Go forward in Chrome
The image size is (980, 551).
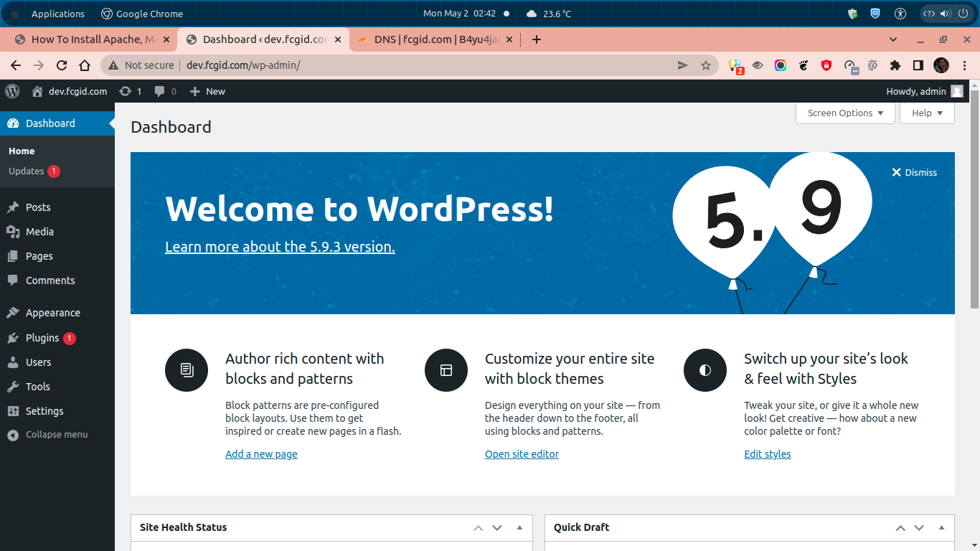(39, 65)
